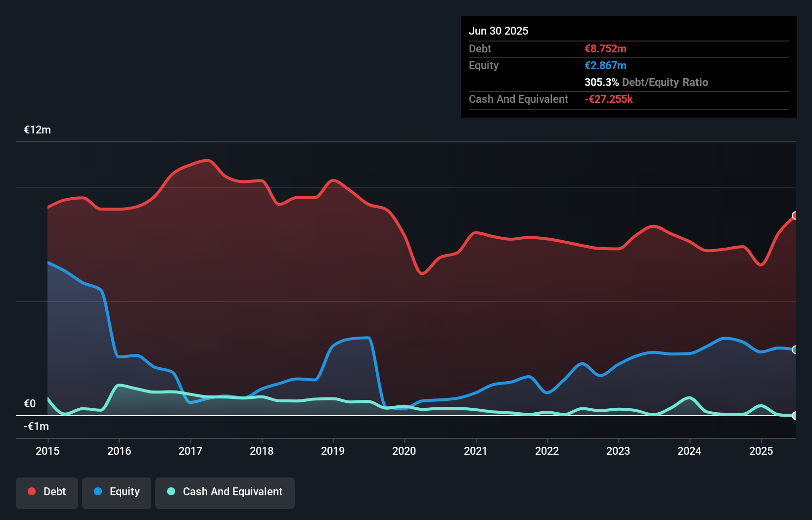The width and height of the screenshot is (812, 520).
Task: Expand the Cash And Equivalent tooltip row
Action: click(x=518, y=99)
